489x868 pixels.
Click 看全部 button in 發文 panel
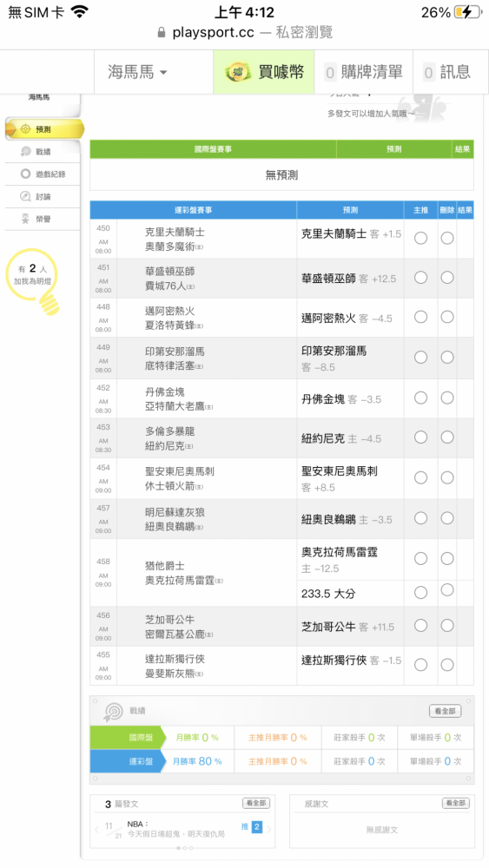[x=256, y=803]
